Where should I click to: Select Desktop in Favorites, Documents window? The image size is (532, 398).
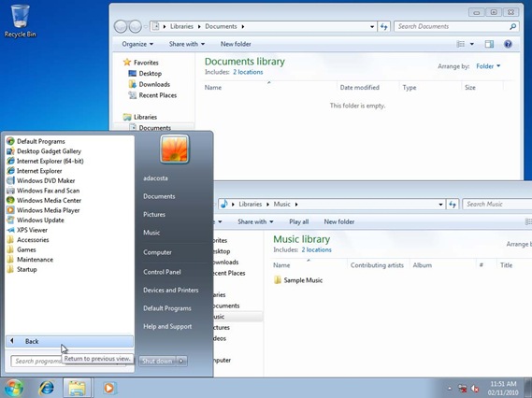point(145,73)
